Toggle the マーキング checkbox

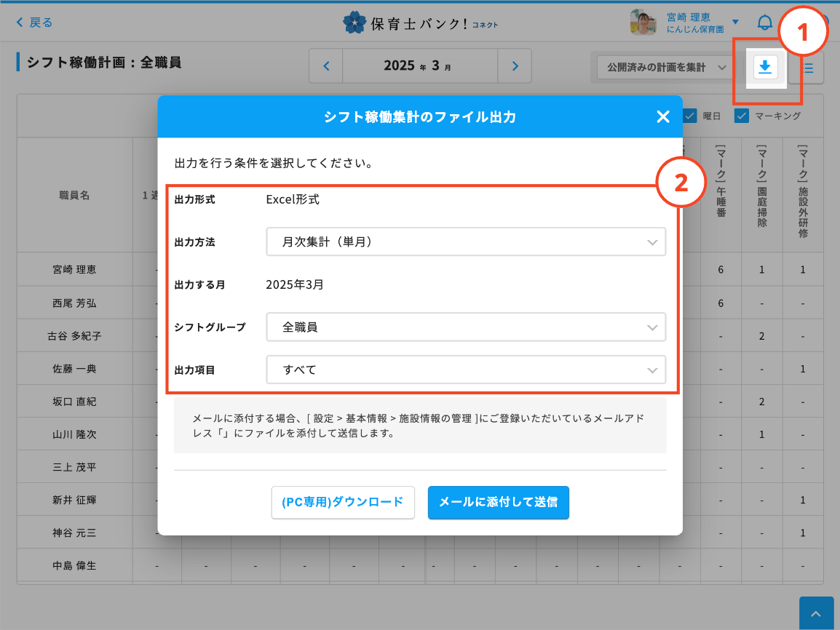[742, 116]
